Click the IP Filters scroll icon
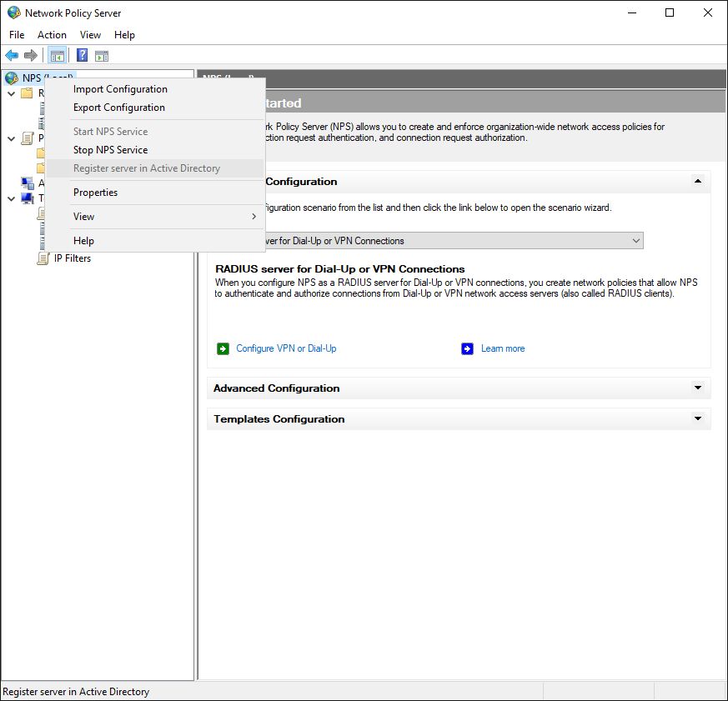The image size is (728, 701). tap(43, 258)
